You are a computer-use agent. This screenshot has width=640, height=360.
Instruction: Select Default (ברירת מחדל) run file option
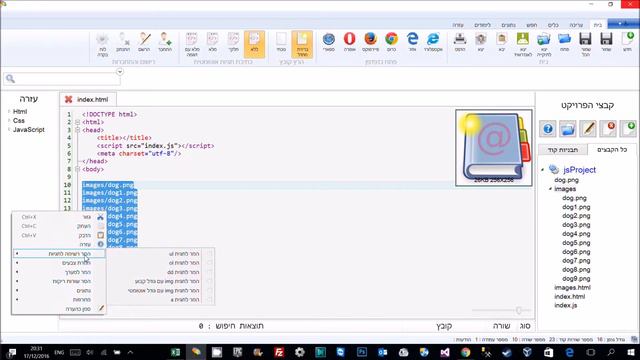coord(302,44)
